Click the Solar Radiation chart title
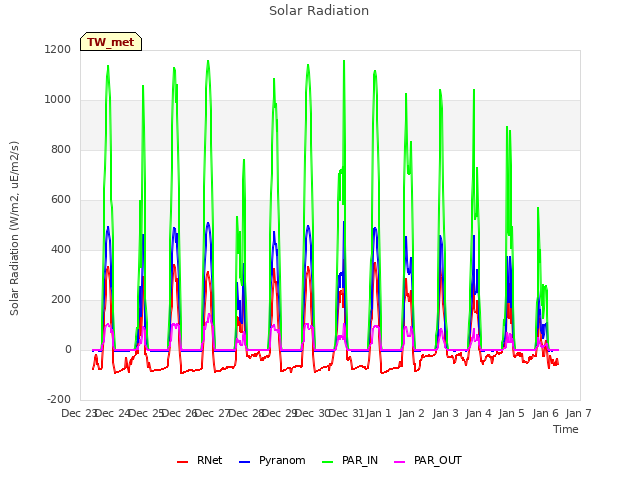 pyautogui.click(x=319, y=11)
